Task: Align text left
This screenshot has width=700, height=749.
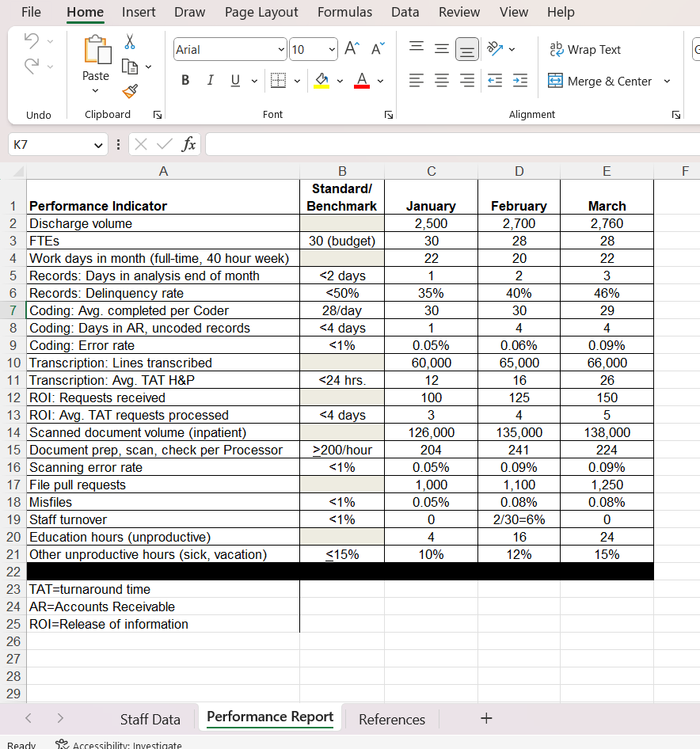Action: click(417, 80)
